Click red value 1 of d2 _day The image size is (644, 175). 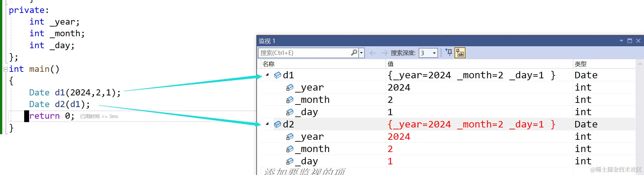390,161
